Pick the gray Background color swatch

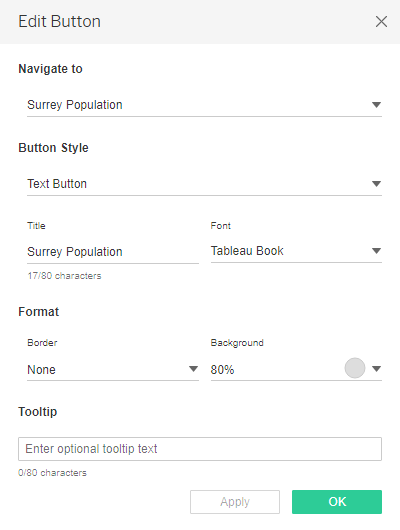point(355,368)
